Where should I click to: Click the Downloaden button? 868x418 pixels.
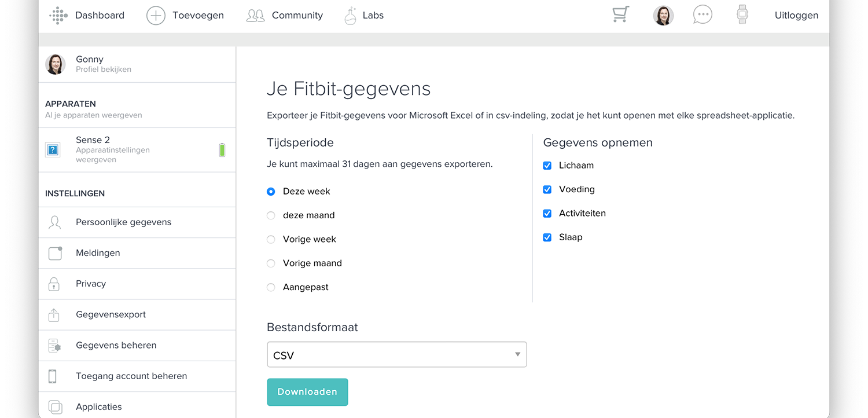click(307, 392)
